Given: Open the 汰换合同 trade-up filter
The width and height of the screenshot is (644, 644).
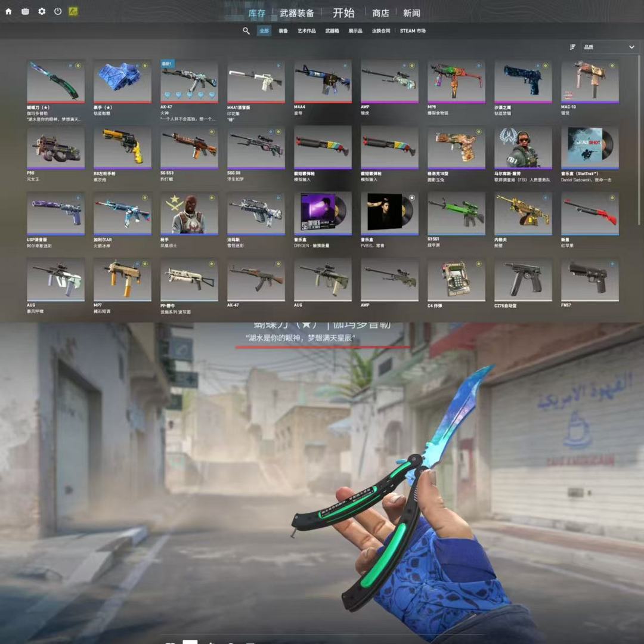Looking at the screenshot, I should click(x=380, y=31).
